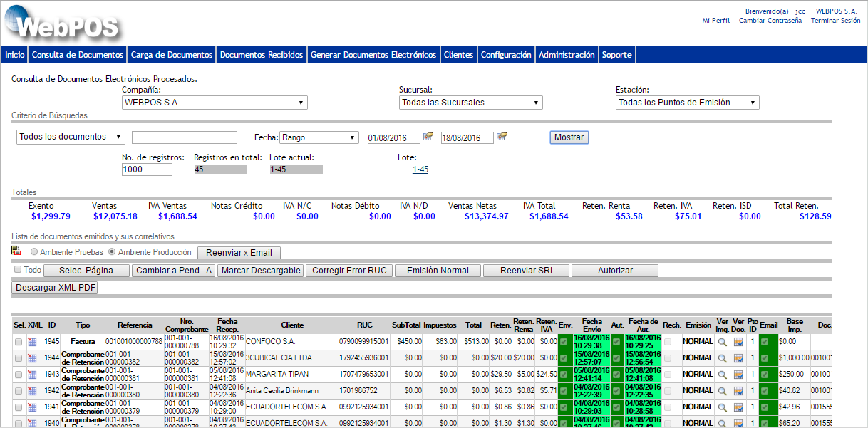Screen dimensions: 868x428
Task: Click the export report icon above the Ambiente radios
Action: coord(14,252)
